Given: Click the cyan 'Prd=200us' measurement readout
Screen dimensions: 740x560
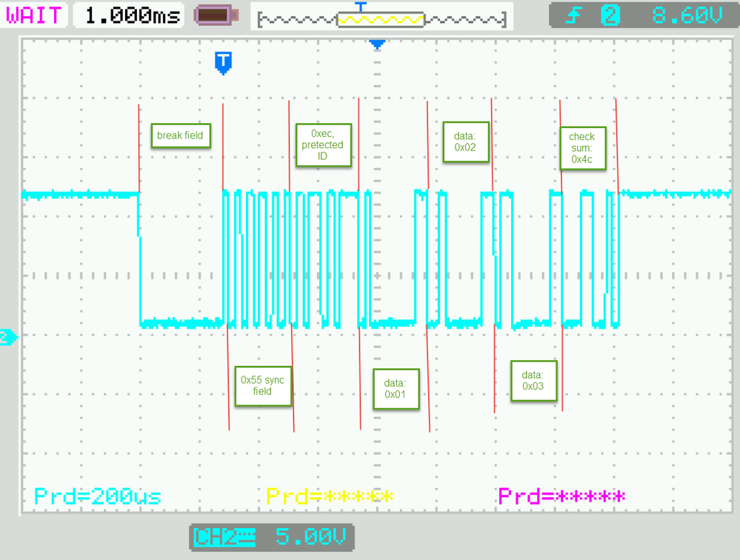Looking at the screenshot, I should (97, 496).
